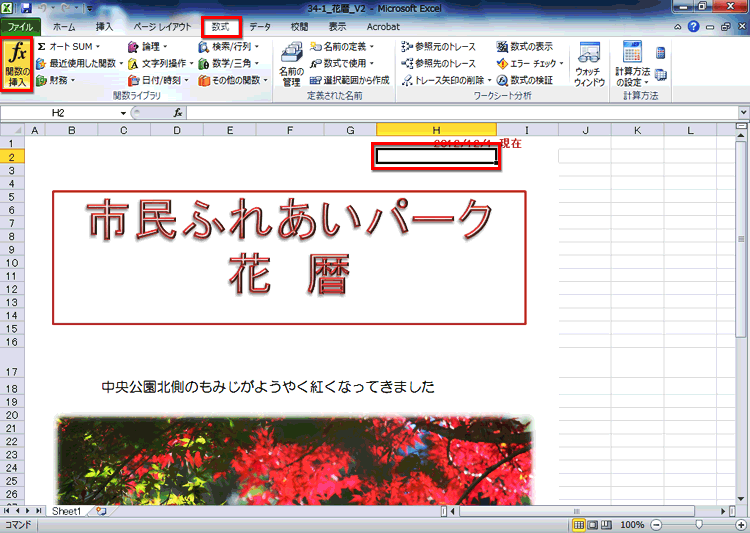Click Use in Formula (数式で使用)

pos(342,63)
